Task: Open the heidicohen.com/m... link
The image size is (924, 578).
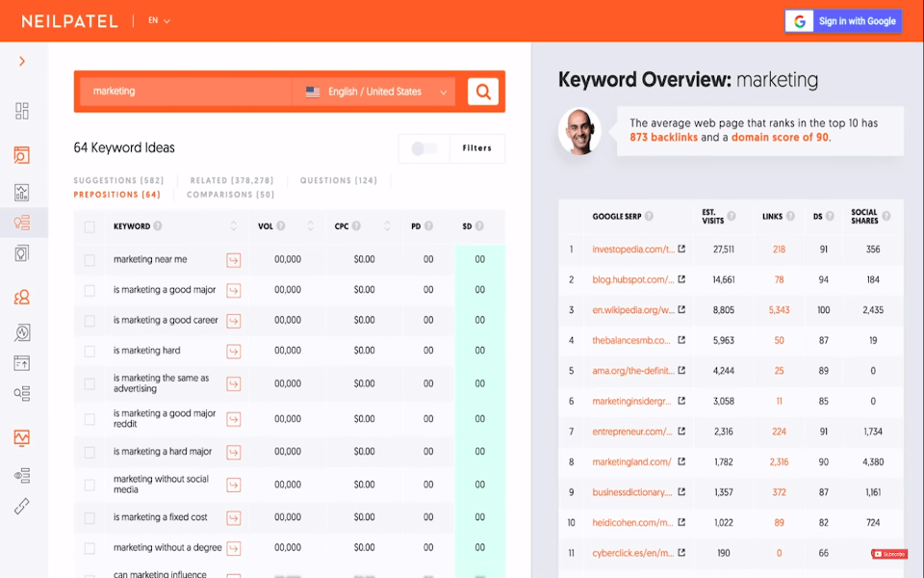Action: (x=632, y=522)
